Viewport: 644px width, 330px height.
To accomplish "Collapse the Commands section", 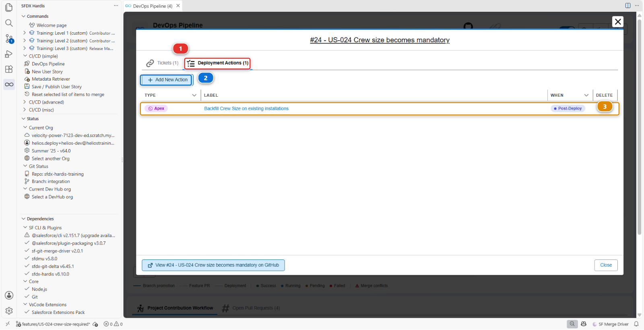I will 23,17.
